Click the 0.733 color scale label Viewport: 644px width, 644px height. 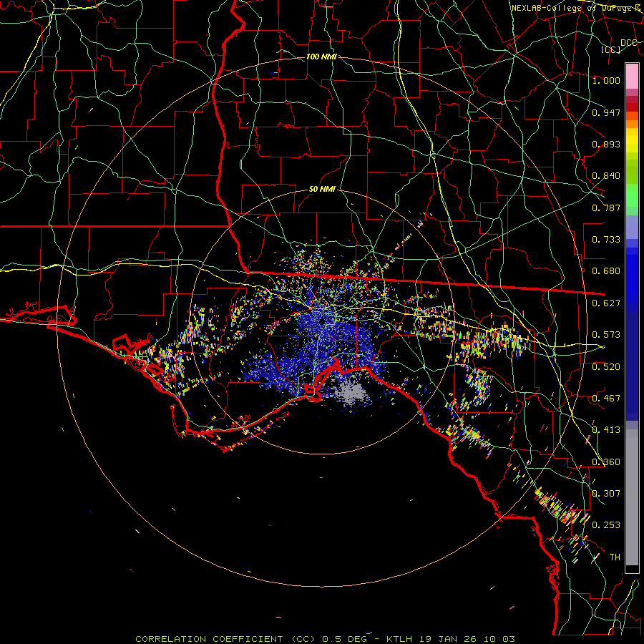(x=606, y=240)
